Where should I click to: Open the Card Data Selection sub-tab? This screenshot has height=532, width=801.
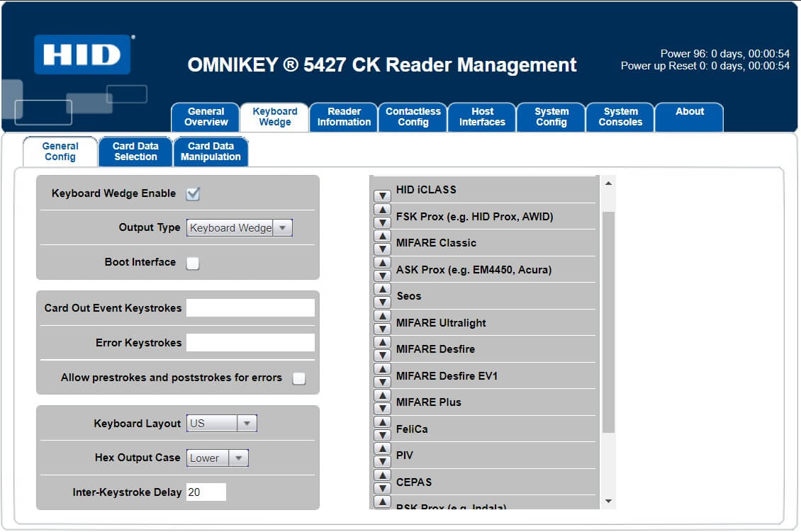135,152
